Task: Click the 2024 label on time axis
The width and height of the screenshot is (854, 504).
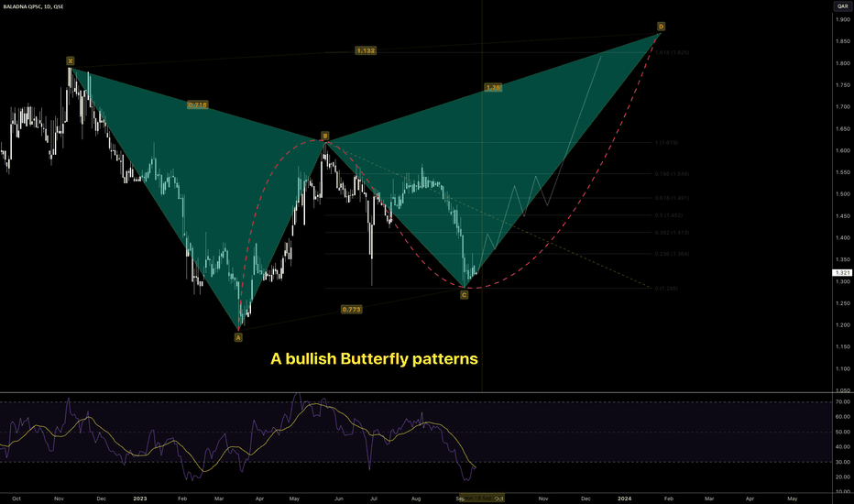Action: click(624, 499)
